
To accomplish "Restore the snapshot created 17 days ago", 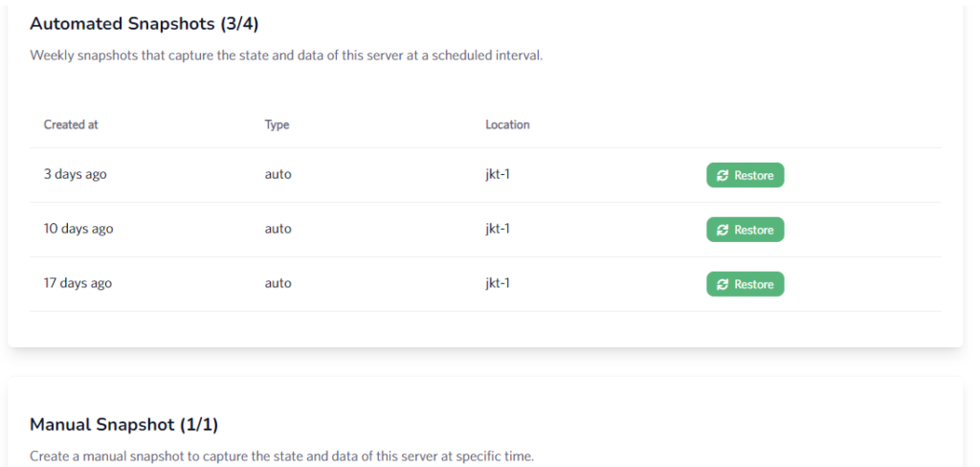I will click(746, 285).
